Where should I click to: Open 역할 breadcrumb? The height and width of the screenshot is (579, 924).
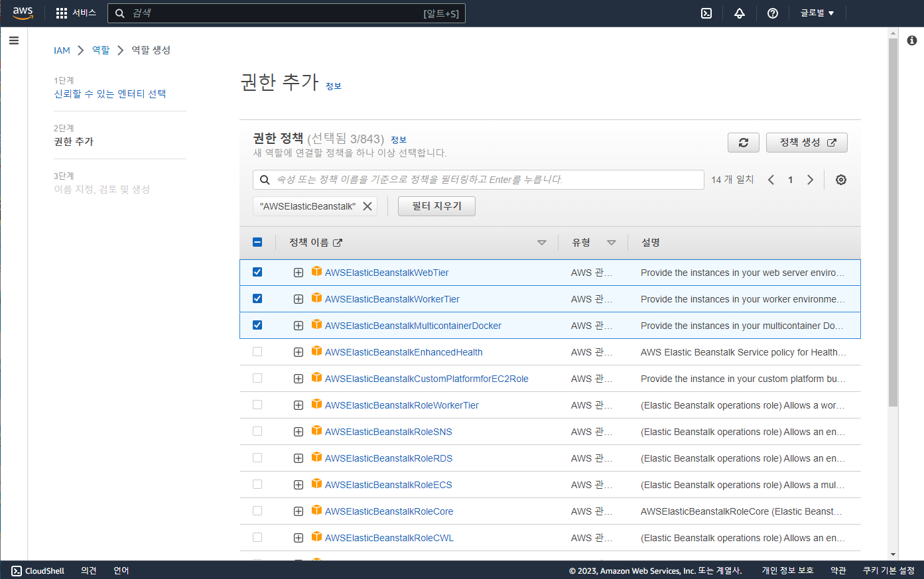101,50
